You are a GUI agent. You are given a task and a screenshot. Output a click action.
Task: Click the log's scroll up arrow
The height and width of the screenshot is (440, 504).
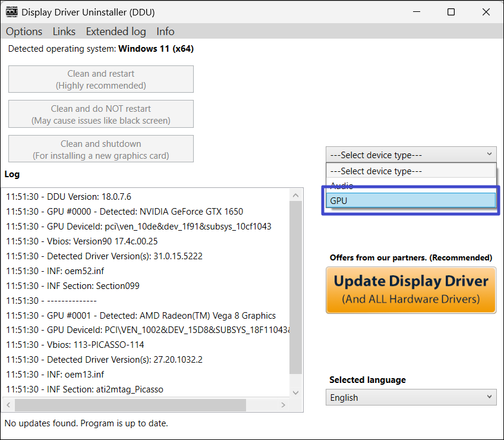point(295,194)
